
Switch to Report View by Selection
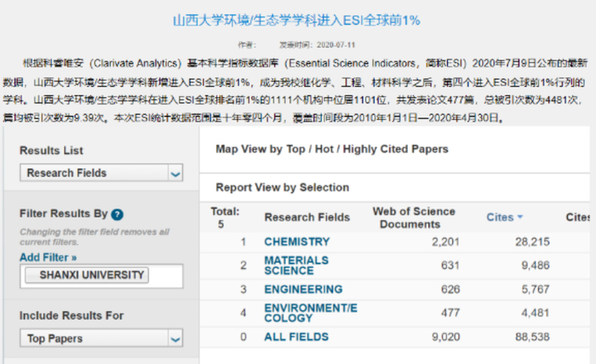[x=282, y=187]
